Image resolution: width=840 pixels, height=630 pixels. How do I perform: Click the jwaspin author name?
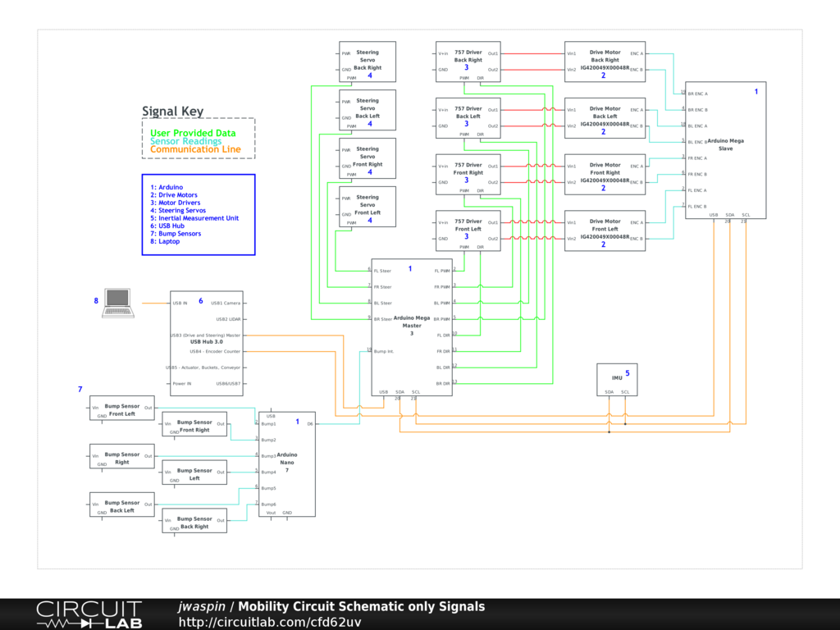(202, 607)
